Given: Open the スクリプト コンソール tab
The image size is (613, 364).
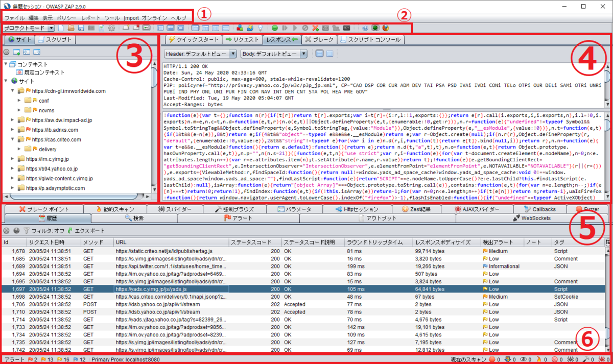Looking at the screenshot, I should [371, 39].
